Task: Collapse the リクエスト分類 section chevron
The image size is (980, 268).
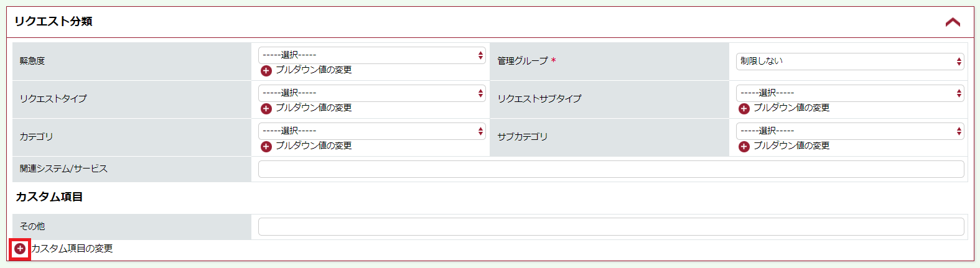Action: tap(953, 22)
